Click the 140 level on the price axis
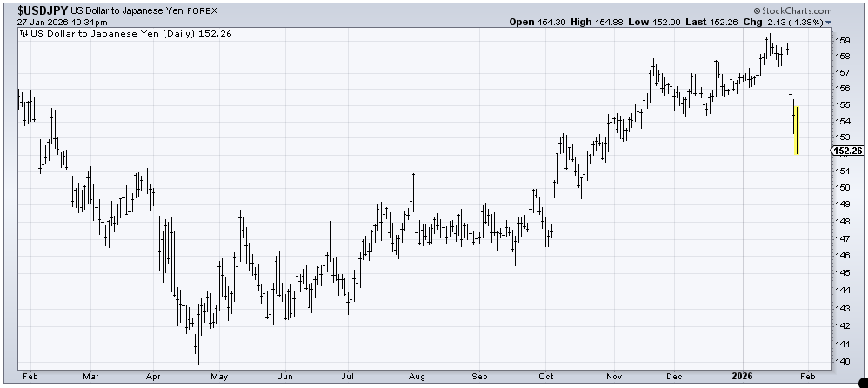868x388 pixels. coord(842,362)
